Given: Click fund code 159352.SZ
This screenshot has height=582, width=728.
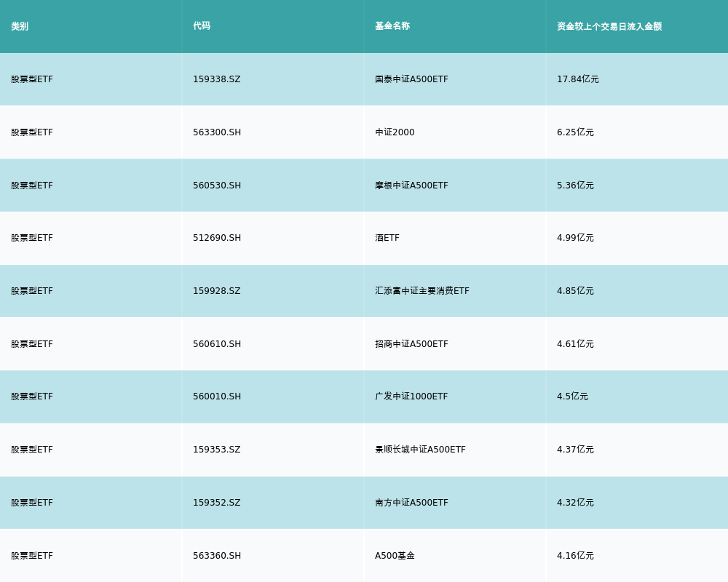Looking at the screenshot, I should 216,503.
